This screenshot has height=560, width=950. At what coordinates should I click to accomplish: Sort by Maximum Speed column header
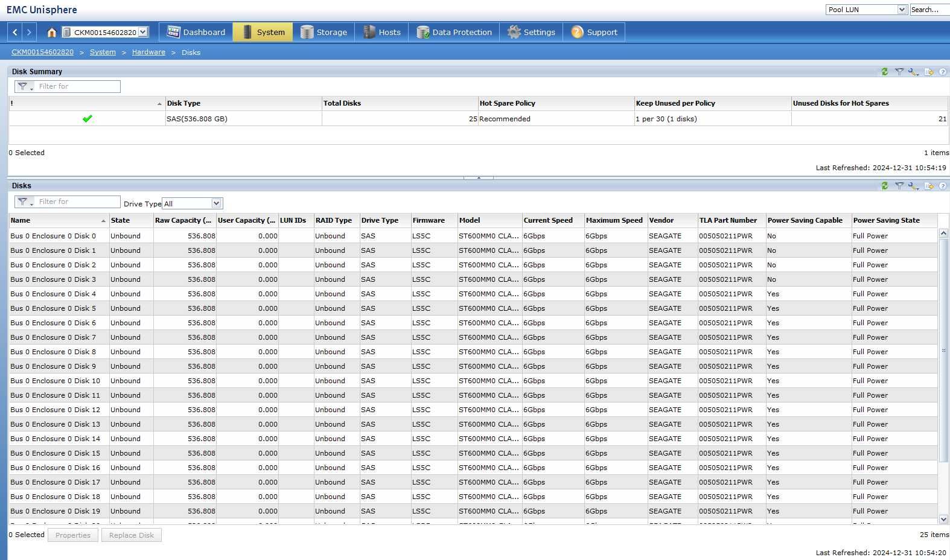[616, 220]
